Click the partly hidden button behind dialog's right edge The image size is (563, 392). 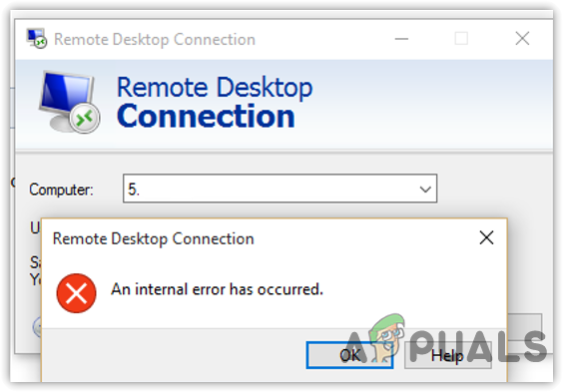point(525,327)
